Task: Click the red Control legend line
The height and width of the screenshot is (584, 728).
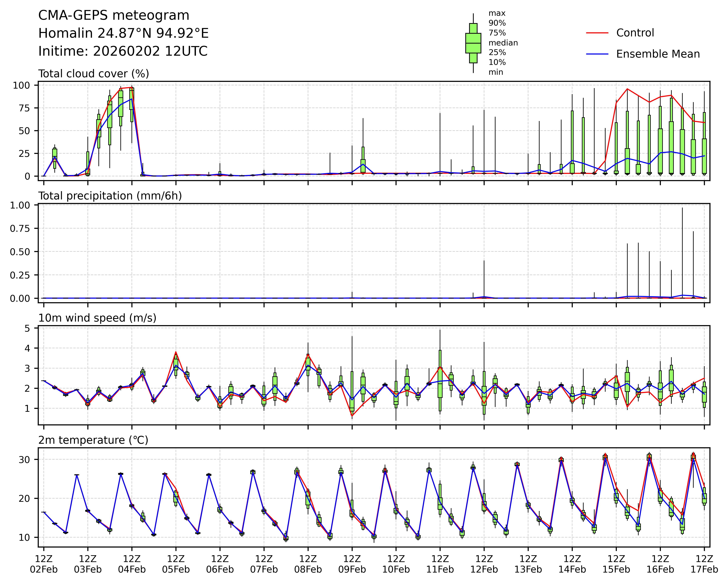Action: pyautogui.click(x=597, y=33)
